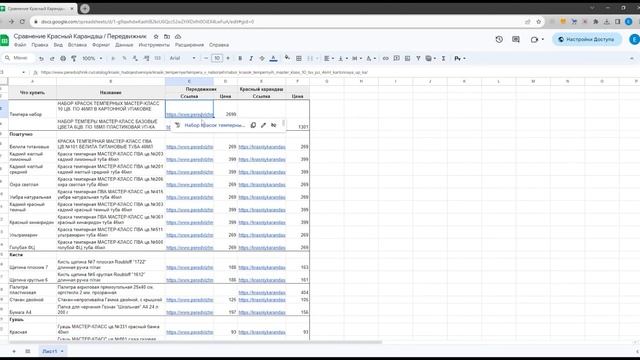The height and width of the screenshot is (360, 640).
Task: Move document using folder icon
Action: click(x=167, y=37)
